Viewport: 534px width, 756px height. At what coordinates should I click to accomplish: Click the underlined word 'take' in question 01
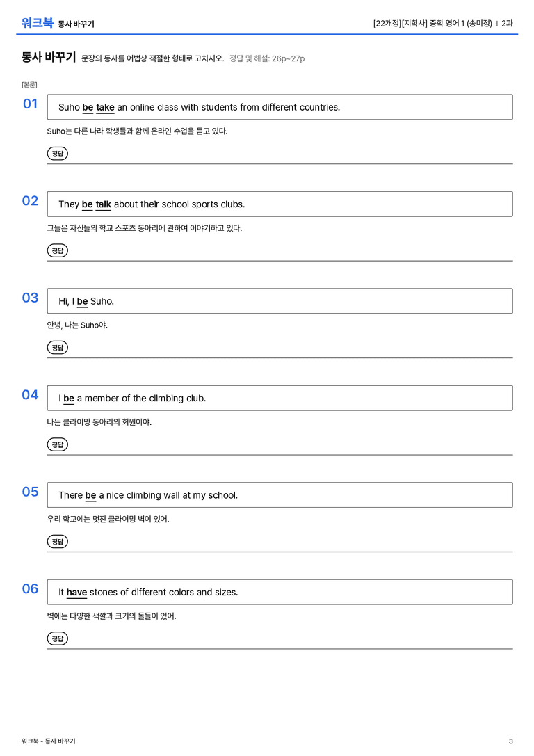coord(105,108)
